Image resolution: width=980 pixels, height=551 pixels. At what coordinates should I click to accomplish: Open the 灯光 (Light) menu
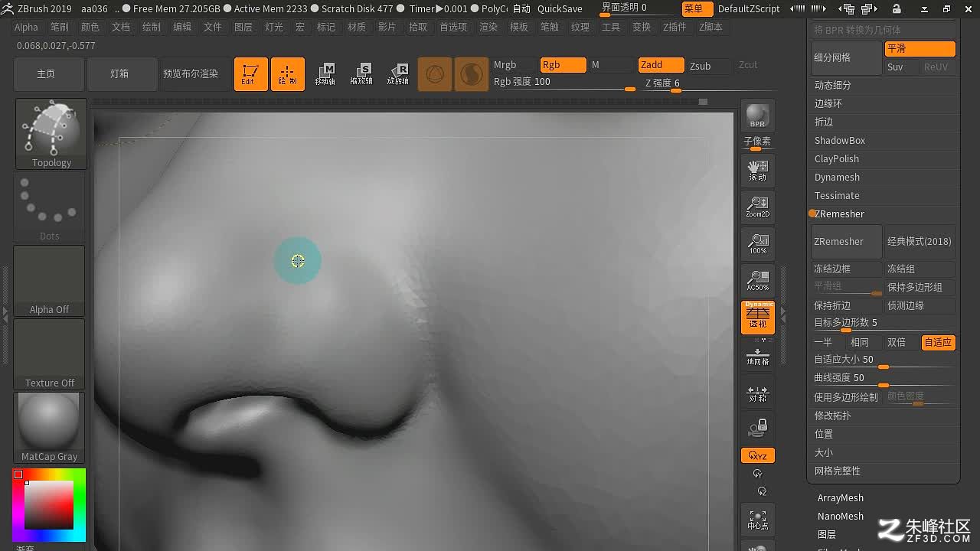click(274, 27)
